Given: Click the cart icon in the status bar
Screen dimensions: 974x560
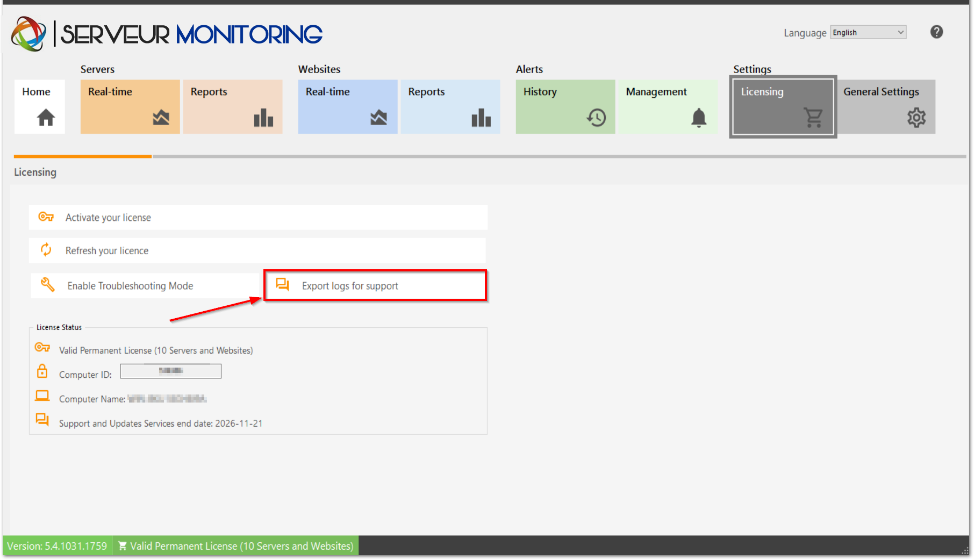Looking at the screenshot, I should (x=123, y=546).
